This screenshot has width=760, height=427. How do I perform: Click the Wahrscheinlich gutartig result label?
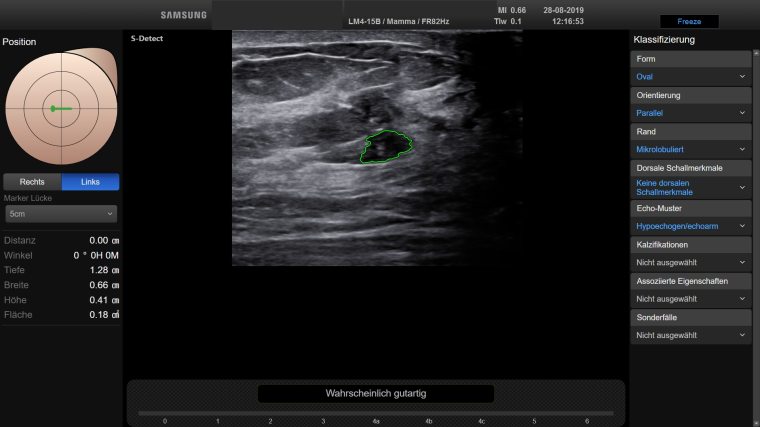coord(376,394)
